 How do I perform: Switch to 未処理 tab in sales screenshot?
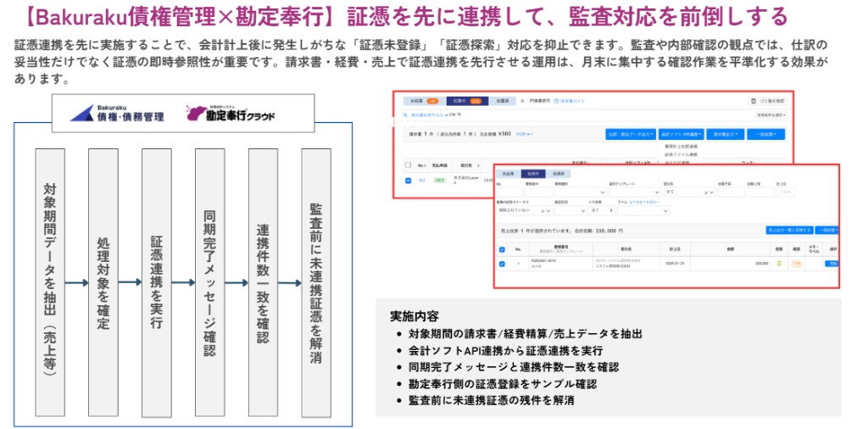(508, 174)
